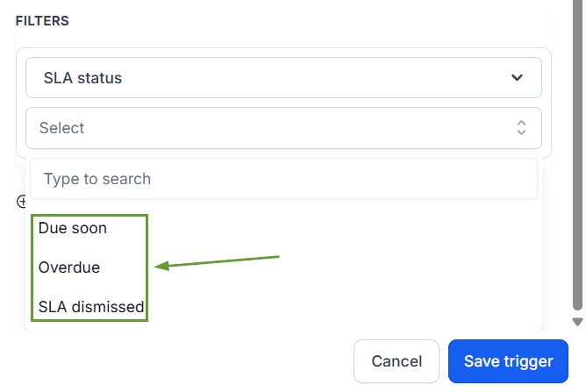Open the Select value combo box
Image resolution: width=586 pixels, height=392 pixels.
[283, 128]
